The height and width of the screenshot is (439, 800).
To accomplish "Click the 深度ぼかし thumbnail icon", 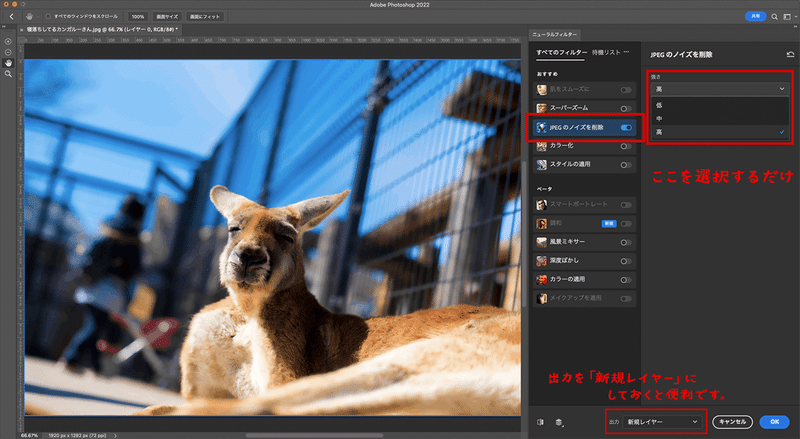I will click(x=541, y=261).
